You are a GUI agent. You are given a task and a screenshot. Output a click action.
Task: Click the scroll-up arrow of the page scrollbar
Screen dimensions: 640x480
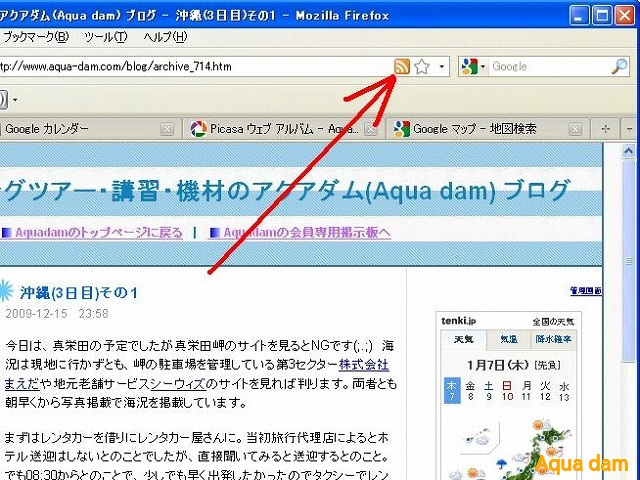pyautogui.click(x=629, y=151)
